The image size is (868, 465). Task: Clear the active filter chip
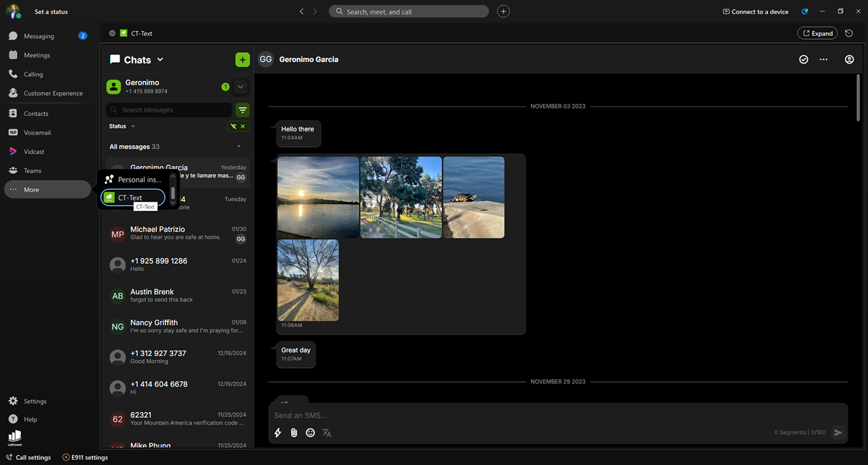point(242,126)
